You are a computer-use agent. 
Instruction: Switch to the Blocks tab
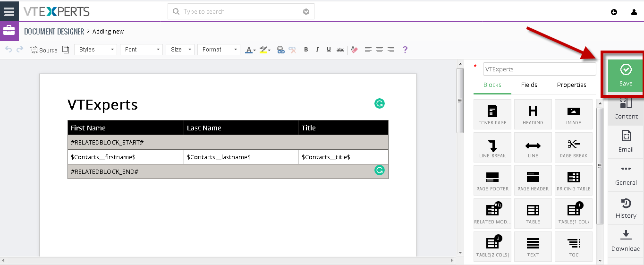tap(492, 85)
